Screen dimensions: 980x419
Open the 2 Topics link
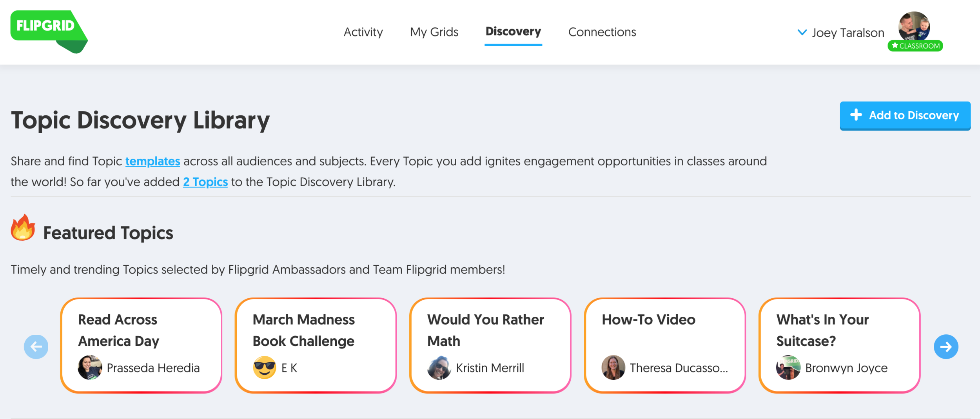[x=205, y=182]
